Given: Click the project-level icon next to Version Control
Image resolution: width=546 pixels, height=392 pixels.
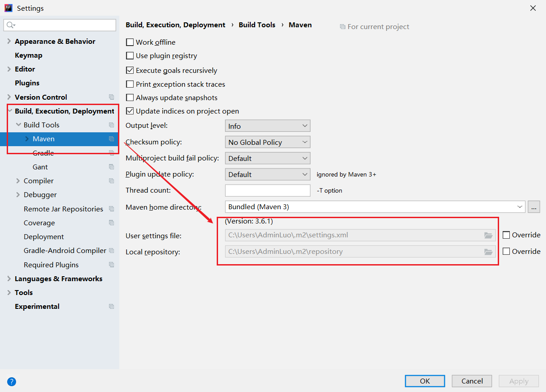Looking at the screenshot, I should coord(111,97).
